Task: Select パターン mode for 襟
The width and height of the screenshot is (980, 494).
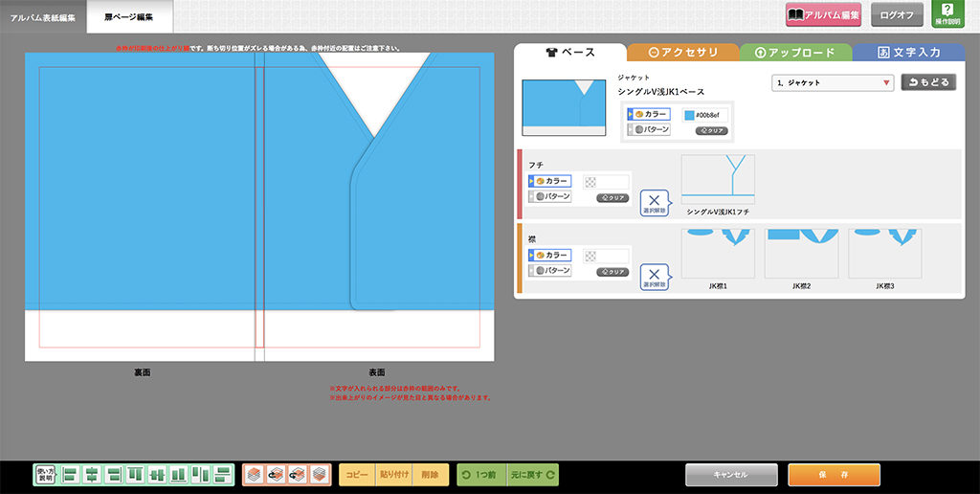Action: coord(549,270)
